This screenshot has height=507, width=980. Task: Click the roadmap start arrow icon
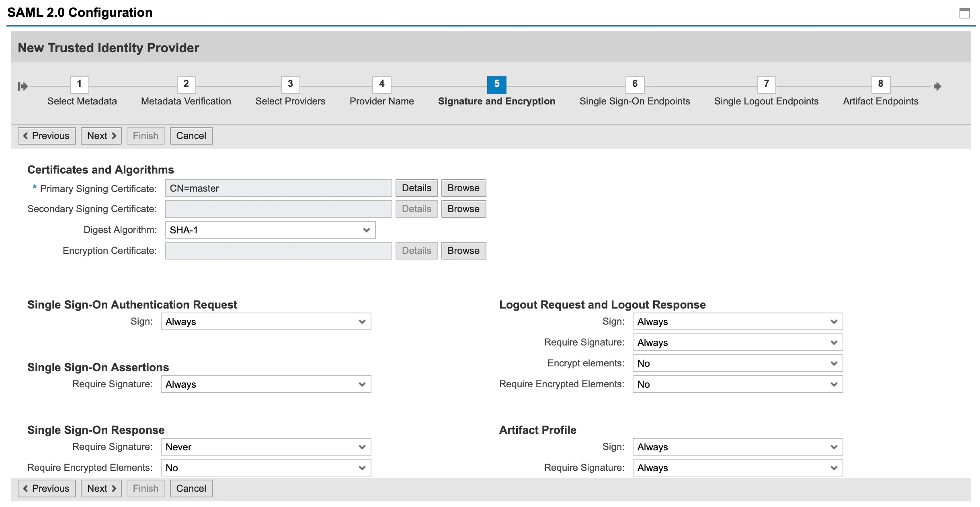pyautogui.click(x=23, y=86)
